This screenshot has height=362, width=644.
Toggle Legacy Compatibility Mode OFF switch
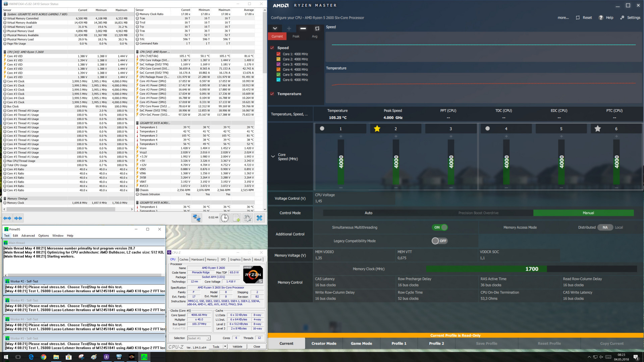[439, 241]
